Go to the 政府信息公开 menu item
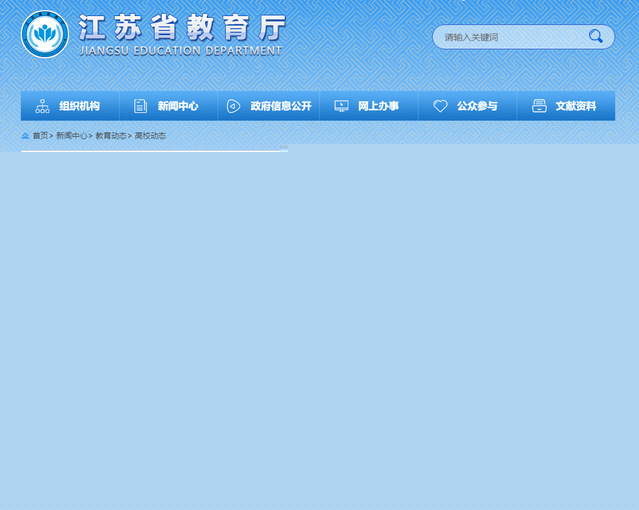The width and height of the screenshot is (639, 510). [x=281, y=106]
